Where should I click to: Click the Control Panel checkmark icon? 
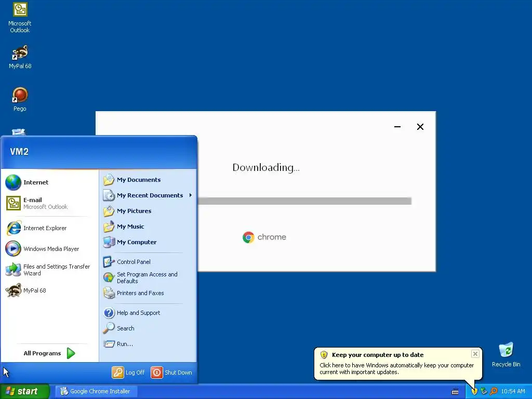point(109,262)
